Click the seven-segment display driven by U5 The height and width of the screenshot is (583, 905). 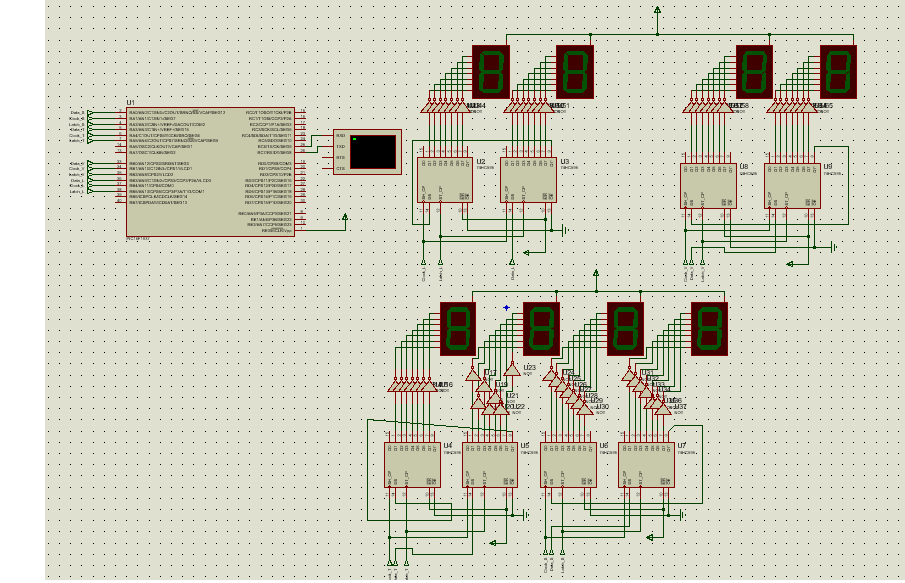pyautogui.click(x=541, y=328)
